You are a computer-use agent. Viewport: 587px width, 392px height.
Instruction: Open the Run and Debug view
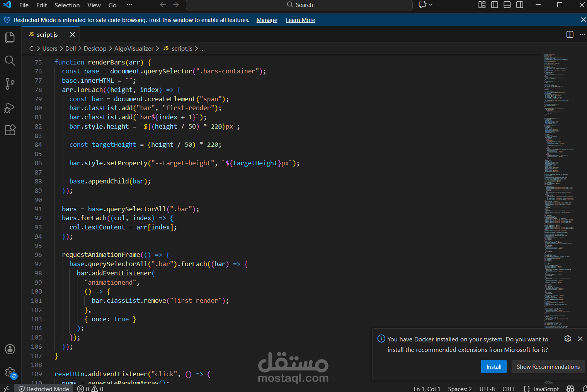[x=10, y=107]
